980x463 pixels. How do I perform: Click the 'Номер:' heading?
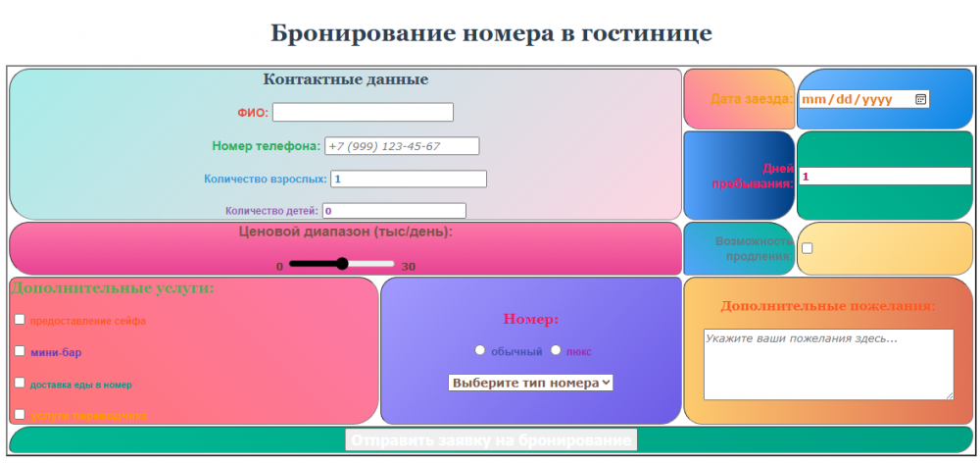[530, 319]
